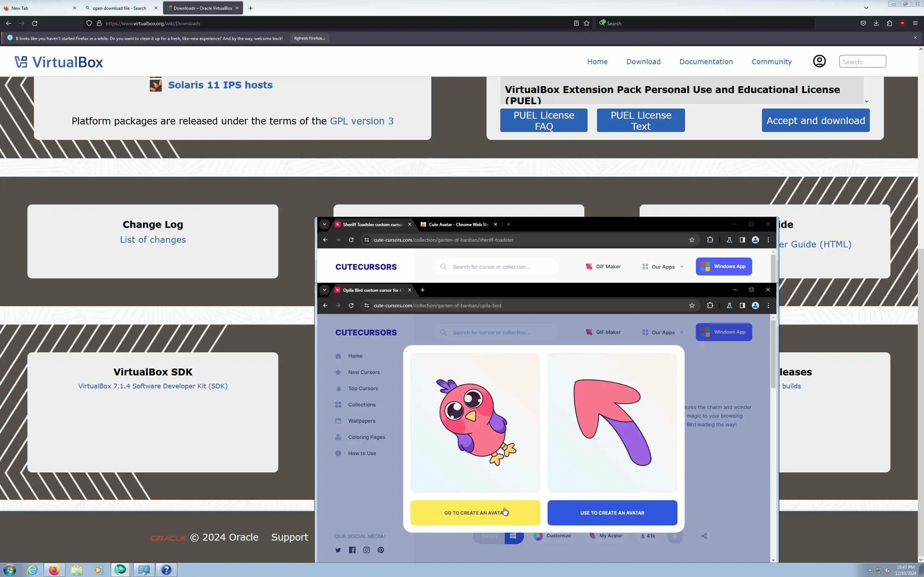
Task: Click Firefox extensions puzzle icon
Action: tap(889, 23)
